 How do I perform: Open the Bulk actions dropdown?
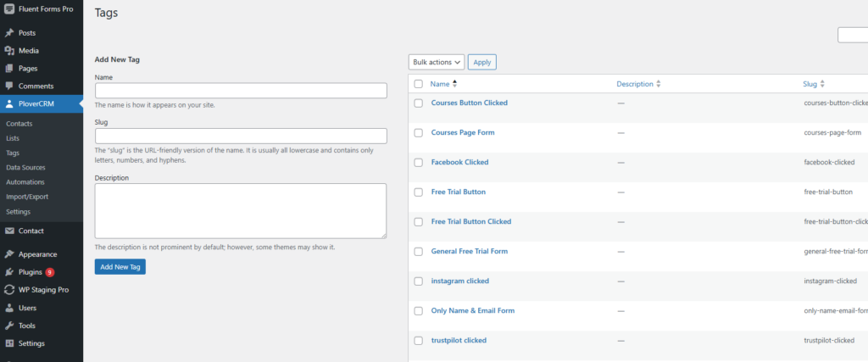[436, 62]
